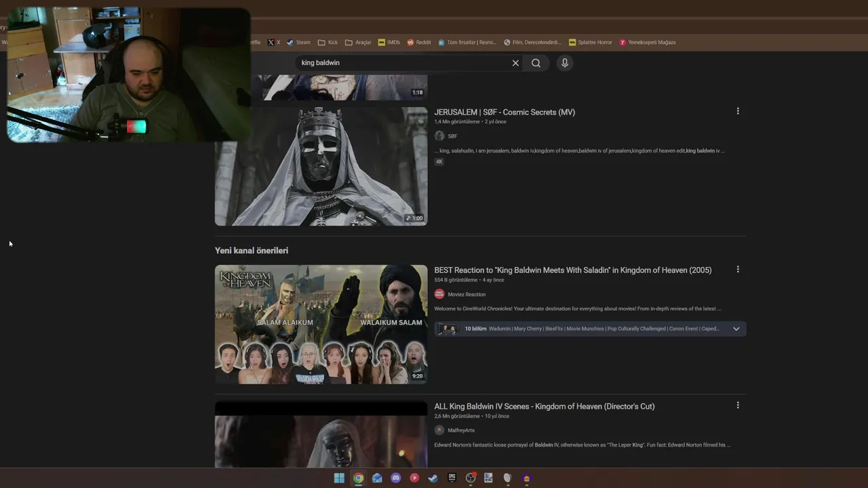The width and height of the screenshot is (868, 488).
Task: Open the Windows Start menu
Action: (x=339, y=478)
